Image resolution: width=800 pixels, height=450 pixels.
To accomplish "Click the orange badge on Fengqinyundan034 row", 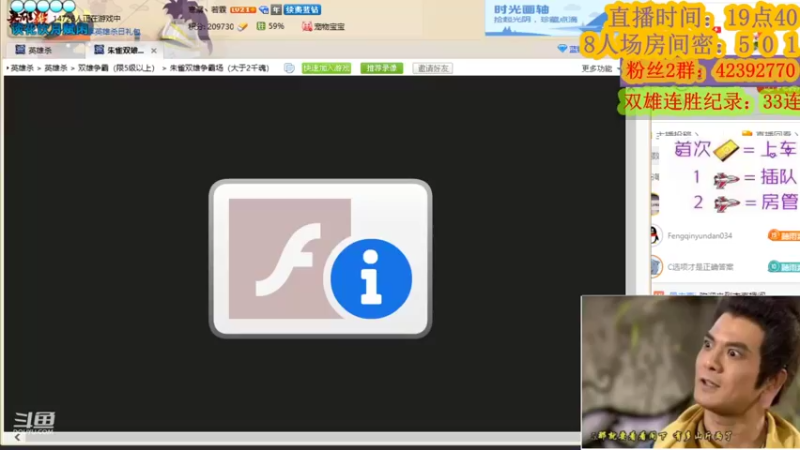I will pyautogui.click(x=784, y=235).
